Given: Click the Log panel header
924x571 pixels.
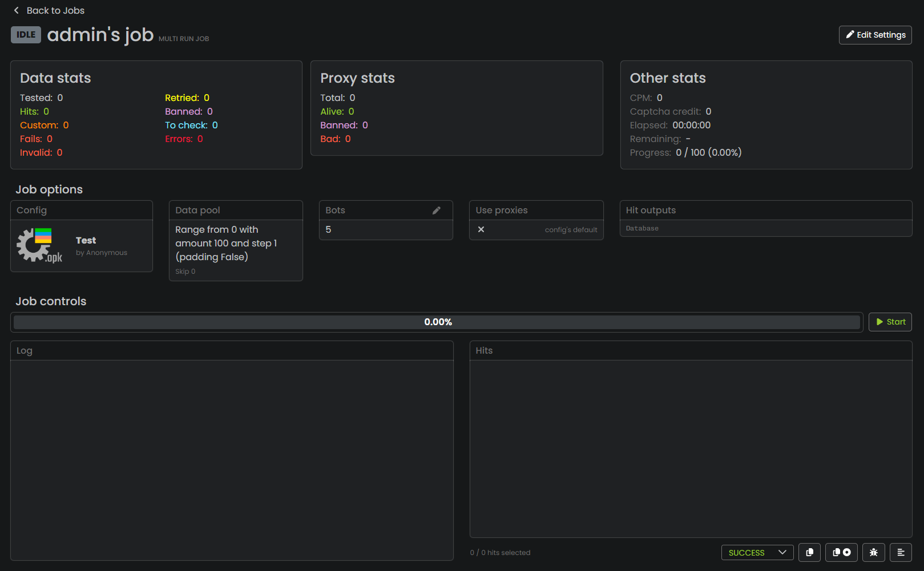Looking at the screenshot, I should 232,351.
